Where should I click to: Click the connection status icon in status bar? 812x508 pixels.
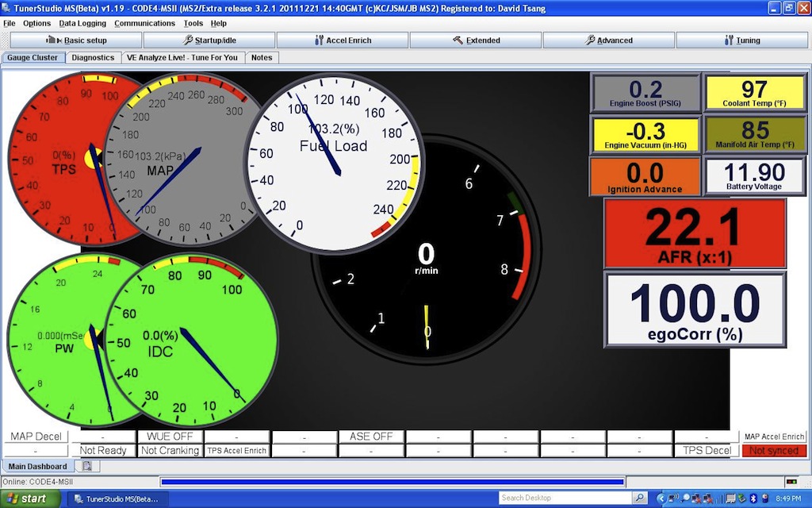click(x=791, y=482)
